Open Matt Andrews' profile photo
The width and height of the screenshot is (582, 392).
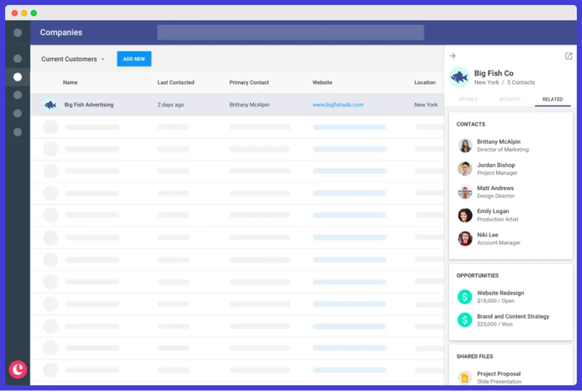click(465, 192)
